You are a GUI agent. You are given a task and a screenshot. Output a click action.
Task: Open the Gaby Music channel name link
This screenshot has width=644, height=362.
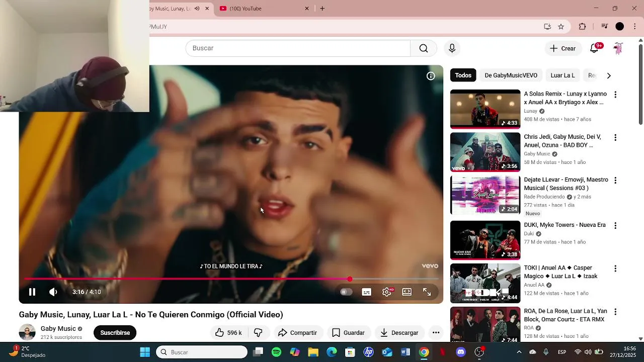(x=58, y=329)
